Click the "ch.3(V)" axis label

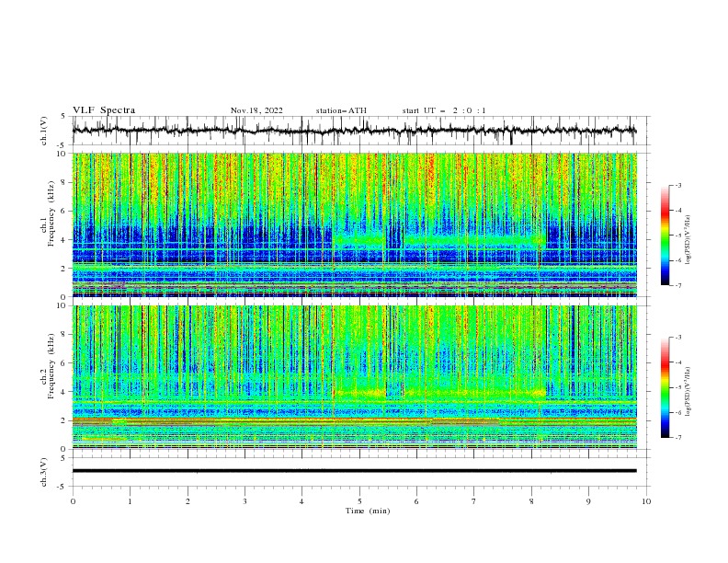[44, 472]
